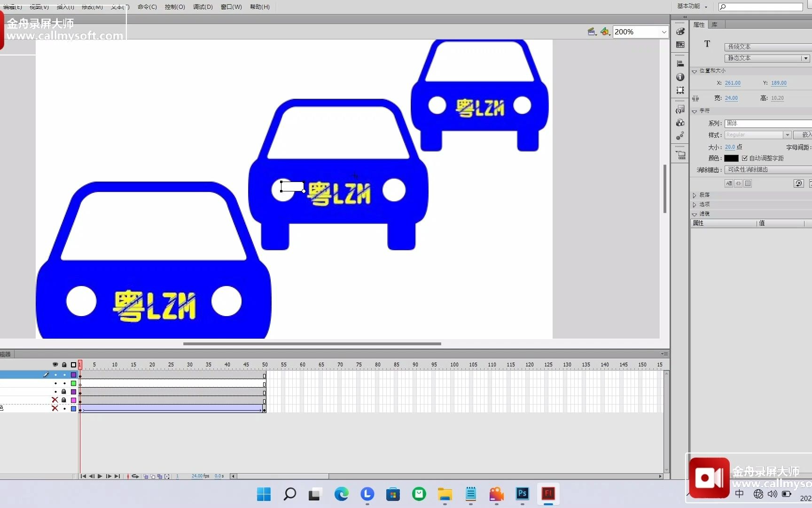The width and height of the screenshot is (812, 508).
Task: Uncheck the 自动调整字距 checkbox
Action: click(745, 158)
